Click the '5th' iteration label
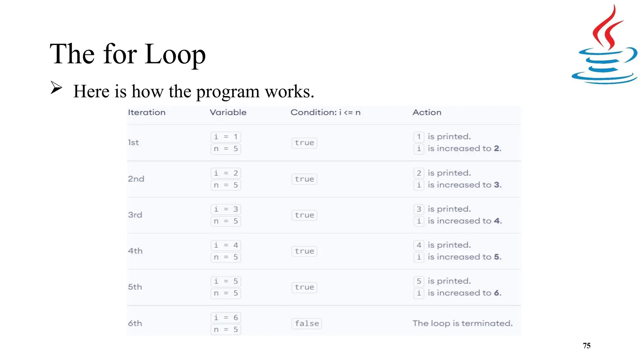644x362 pixels. coord(135,287)
